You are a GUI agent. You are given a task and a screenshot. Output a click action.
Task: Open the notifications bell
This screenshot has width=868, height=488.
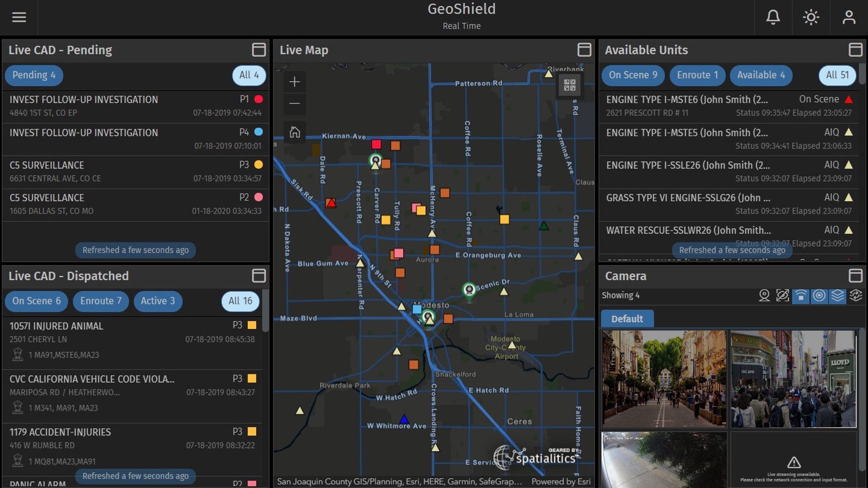tap(773, 17)
